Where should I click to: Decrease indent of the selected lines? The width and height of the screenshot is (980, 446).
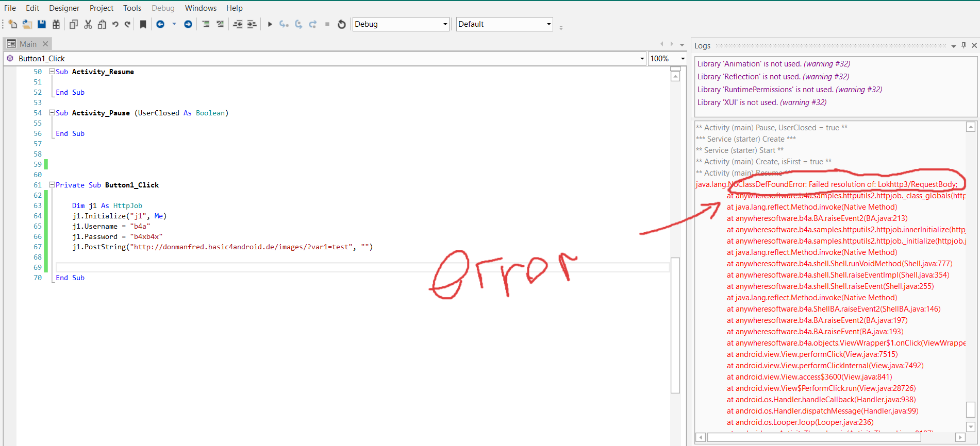238,24
